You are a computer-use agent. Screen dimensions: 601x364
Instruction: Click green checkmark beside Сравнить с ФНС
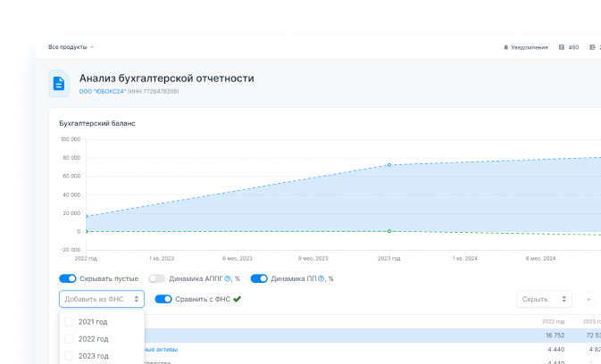pyautogui.click(x=237, y=299)
